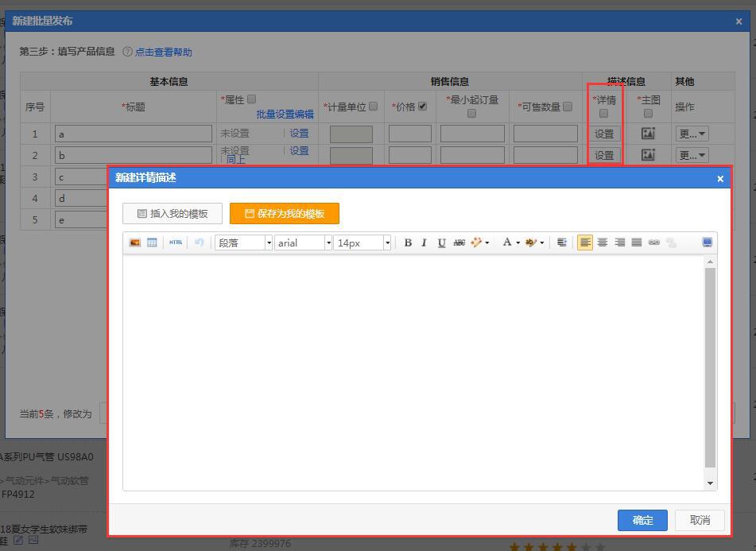Apply italic formatting
756x551 pixels.
(425, 243)
